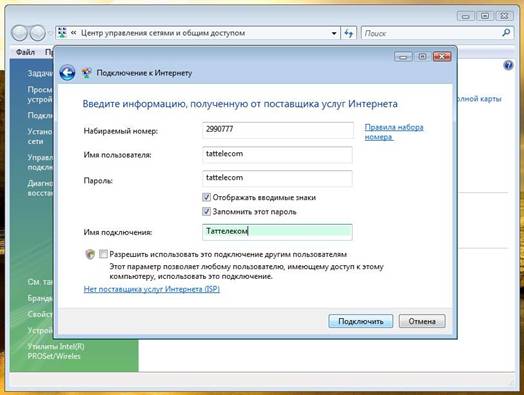Enable 'Разрешить использовать это подключение' checkbox
Image resolution: width=524 pixels, height=395 pixels.
(x=103, y=254)
